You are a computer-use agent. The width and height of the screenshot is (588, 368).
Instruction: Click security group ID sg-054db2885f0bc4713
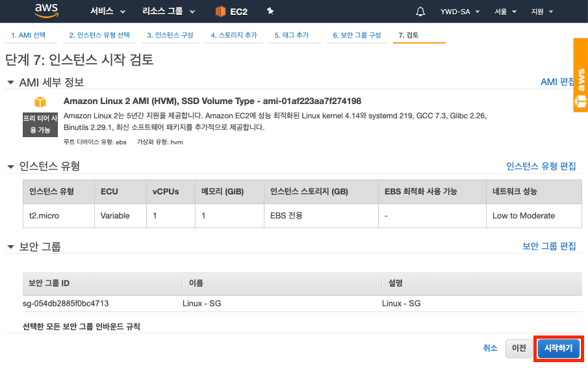(66, 303)
